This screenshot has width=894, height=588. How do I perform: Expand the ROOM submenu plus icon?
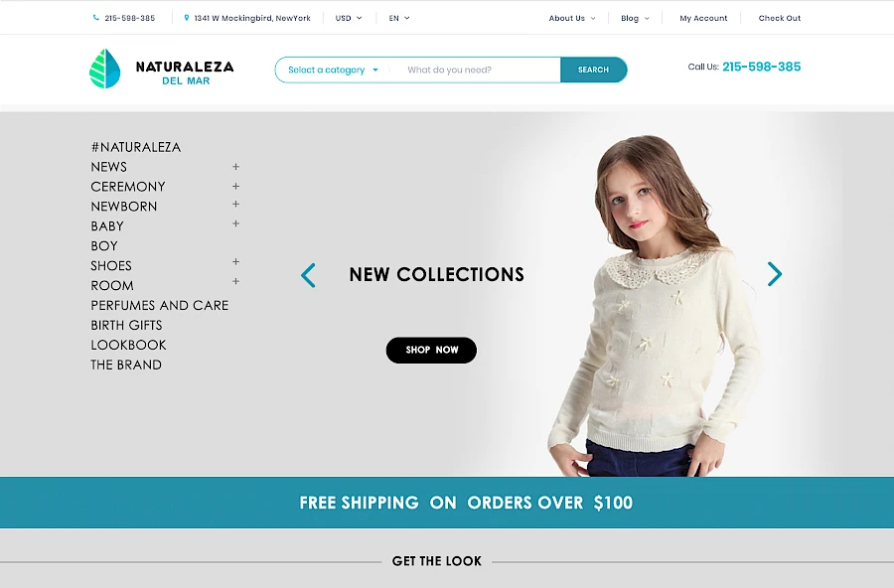click(235, 281)
